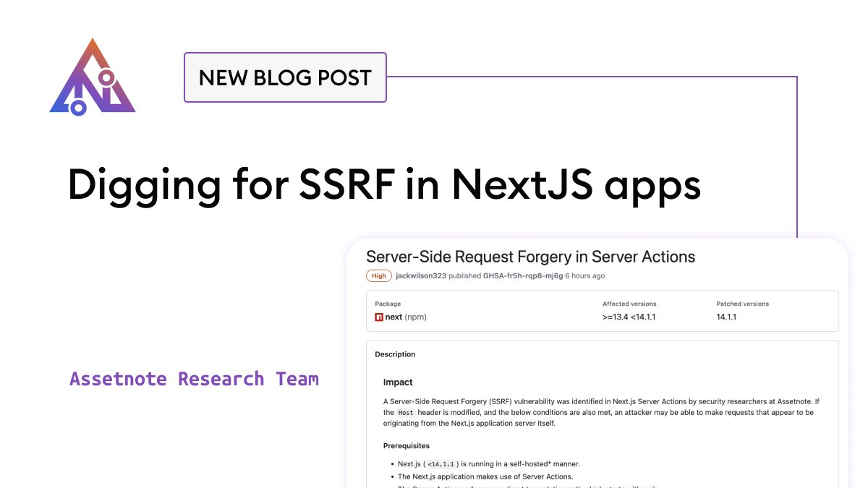The image size is (868, 488).
Task: Click the next (npm) package name
Action: 406,317
